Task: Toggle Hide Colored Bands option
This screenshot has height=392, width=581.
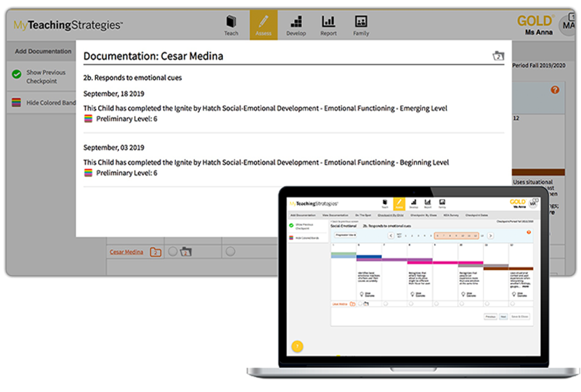Action: (16, 103)
